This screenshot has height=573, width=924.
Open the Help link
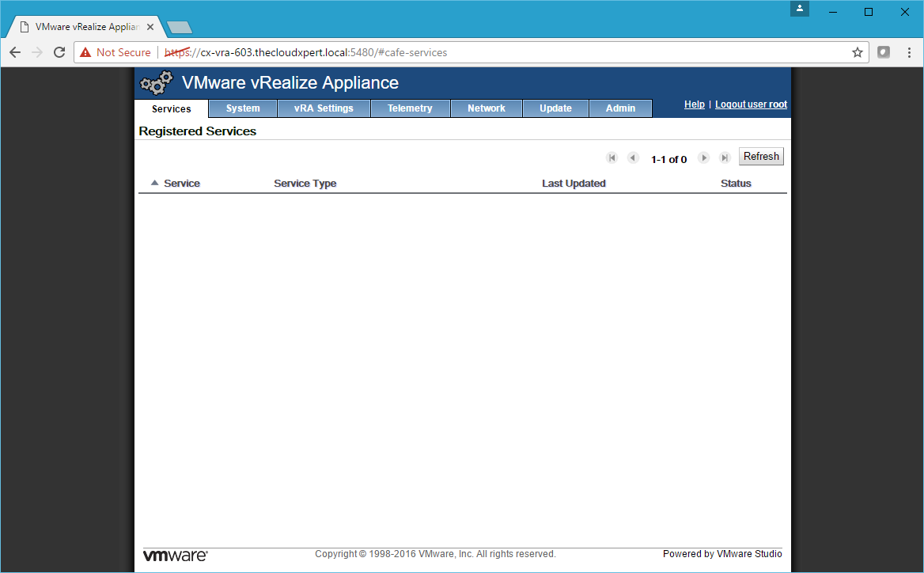(x=694, y=104)
